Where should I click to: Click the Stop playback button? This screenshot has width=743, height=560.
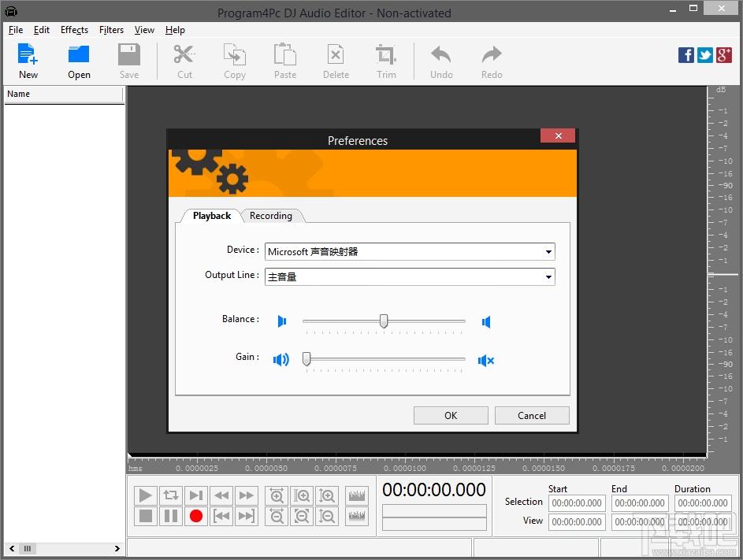145,516
